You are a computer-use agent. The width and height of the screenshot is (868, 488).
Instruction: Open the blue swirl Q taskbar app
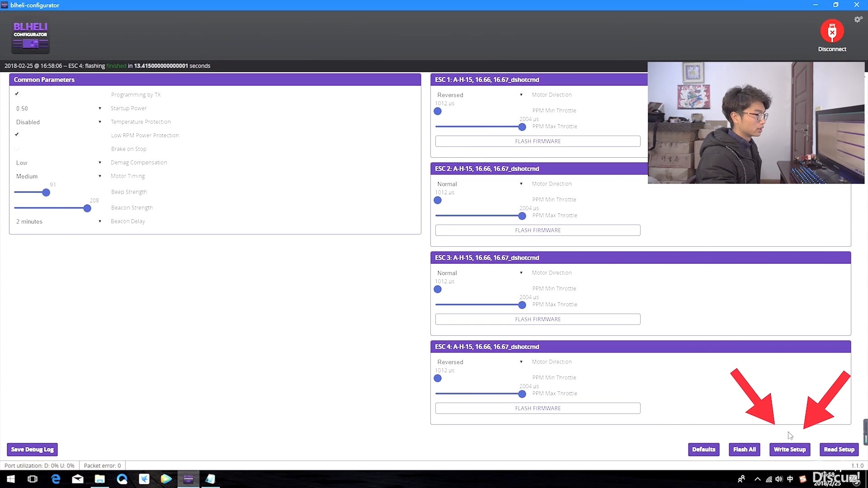122,479
